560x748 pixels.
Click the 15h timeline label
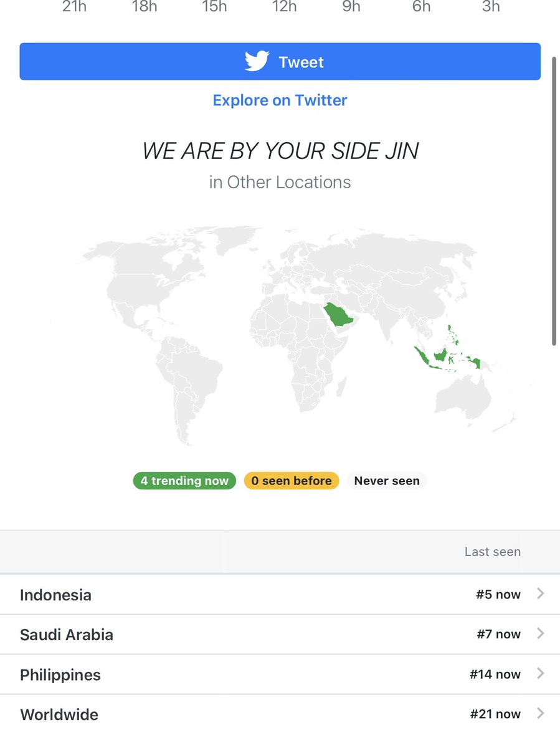tap(214, 7)
